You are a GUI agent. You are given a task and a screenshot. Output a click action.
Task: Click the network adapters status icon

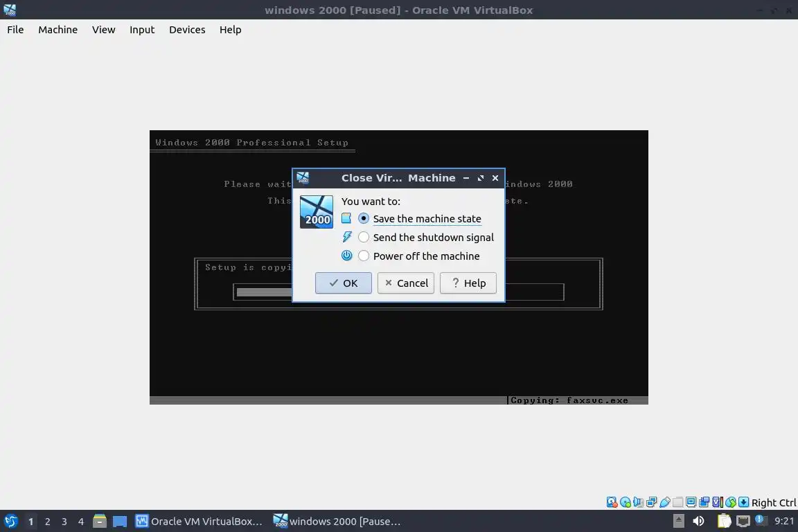651,502
